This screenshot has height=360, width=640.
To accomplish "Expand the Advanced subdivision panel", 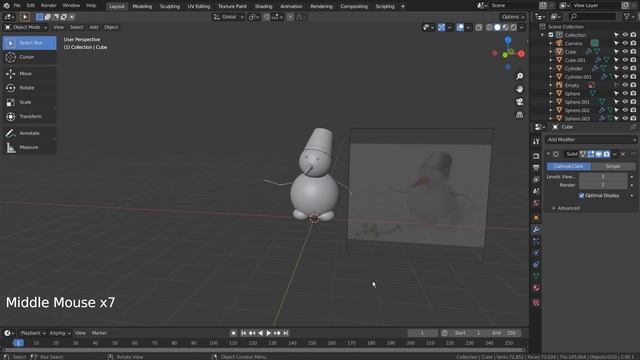I will pyautogui.click(x=566, y=208).
